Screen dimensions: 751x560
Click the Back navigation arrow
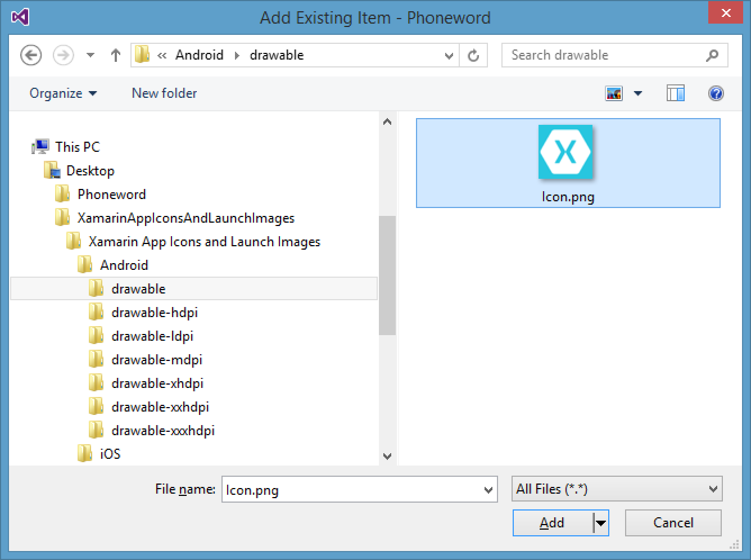[31, 55]
